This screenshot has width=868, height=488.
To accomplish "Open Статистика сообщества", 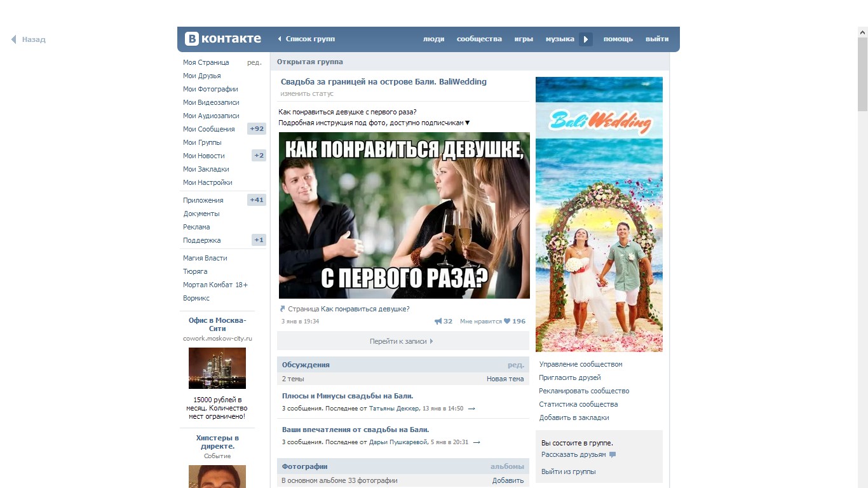I will point(578,404).
